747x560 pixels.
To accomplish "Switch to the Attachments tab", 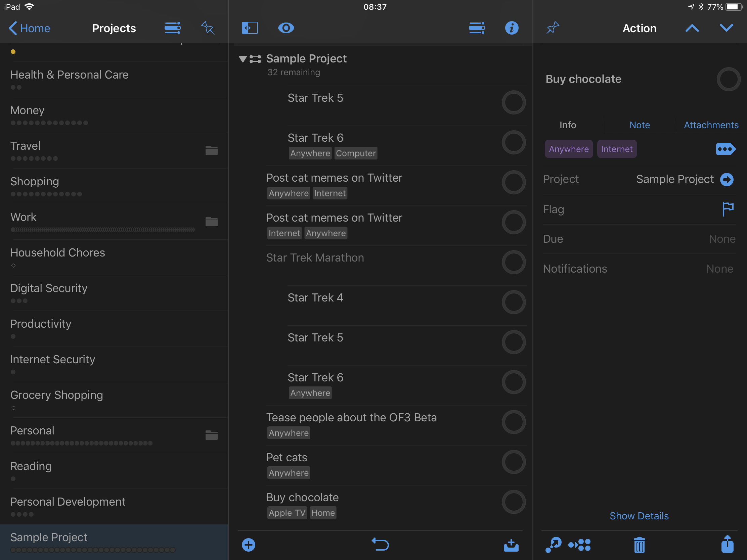I will tap(711, 125).
